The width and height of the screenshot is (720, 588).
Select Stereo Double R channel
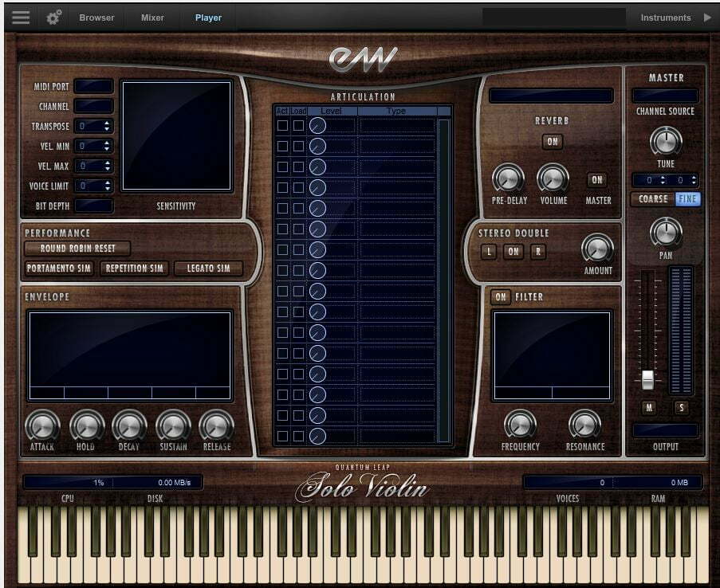pyautogui.click(x=538, y=251)
